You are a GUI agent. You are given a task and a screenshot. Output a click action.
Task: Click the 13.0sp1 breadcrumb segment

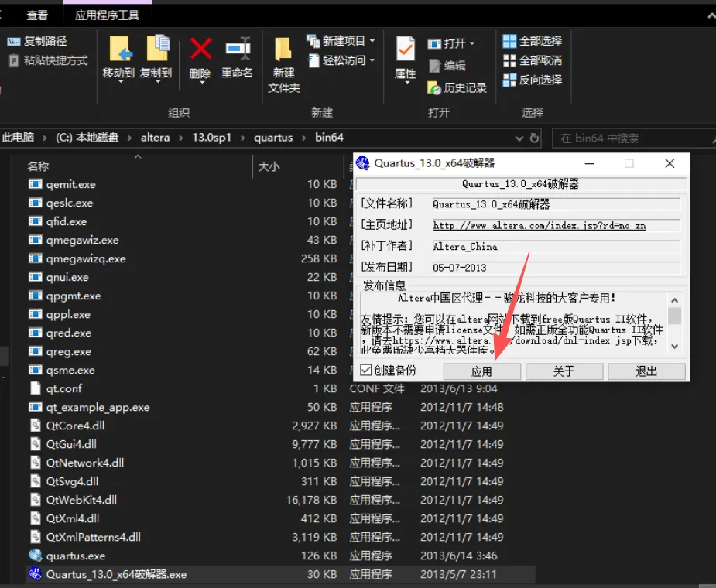click(212, 138)
